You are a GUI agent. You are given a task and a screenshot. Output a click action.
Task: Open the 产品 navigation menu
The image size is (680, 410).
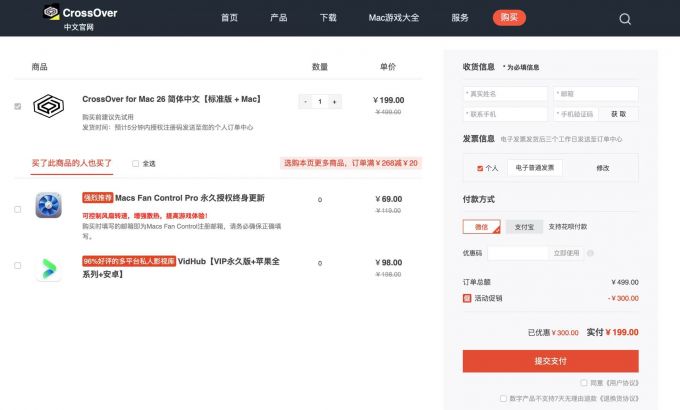(x=278, y=18)
